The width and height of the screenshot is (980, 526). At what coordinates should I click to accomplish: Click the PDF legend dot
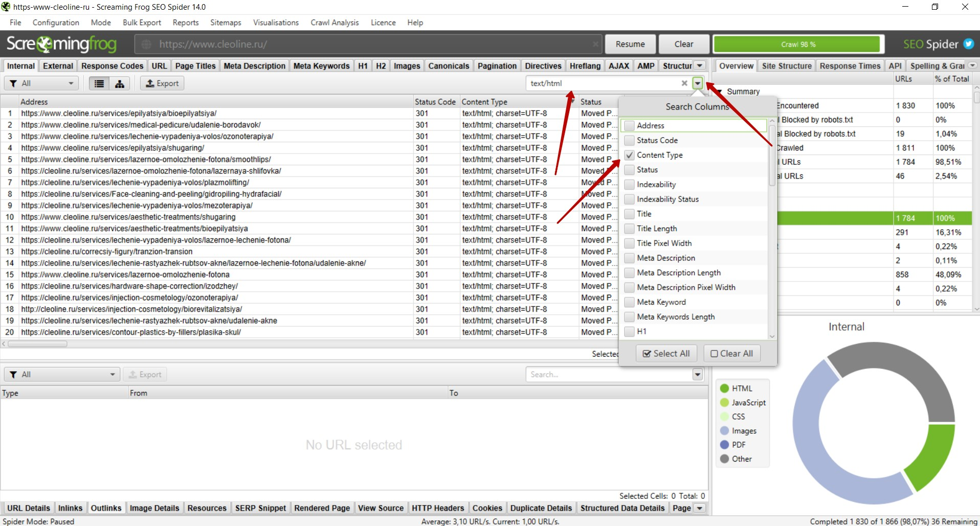point(724,445)
